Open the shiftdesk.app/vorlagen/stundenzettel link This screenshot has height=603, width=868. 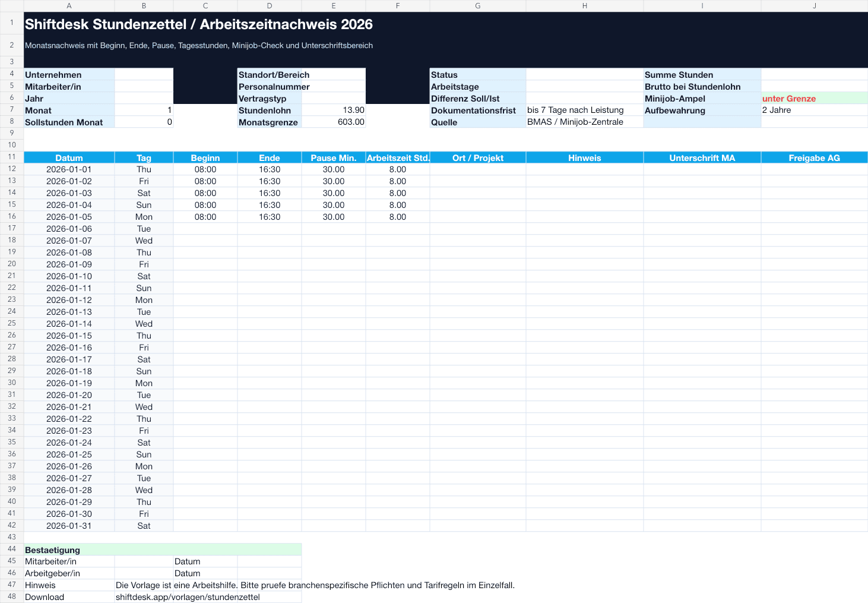188,597
